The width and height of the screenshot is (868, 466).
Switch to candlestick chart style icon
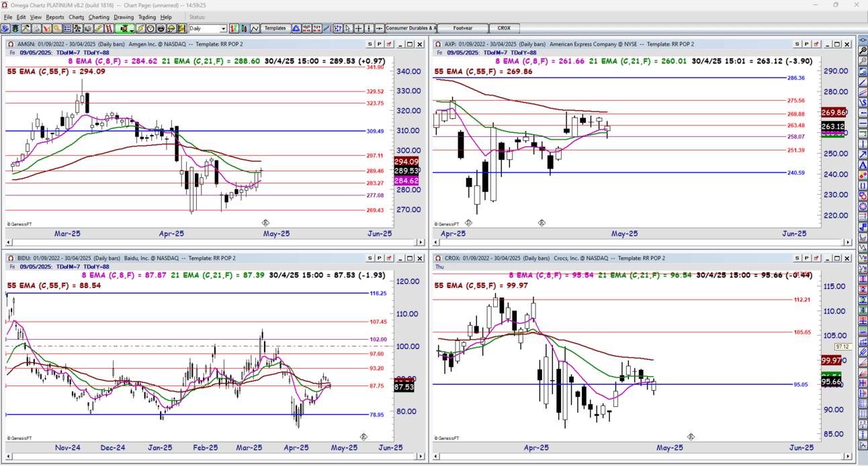point(244,29)
